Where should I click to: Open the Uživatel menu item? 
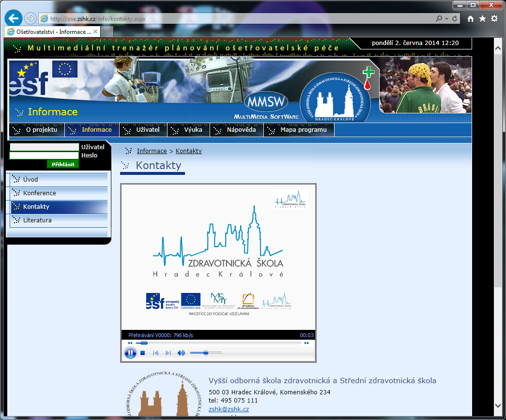143,130
